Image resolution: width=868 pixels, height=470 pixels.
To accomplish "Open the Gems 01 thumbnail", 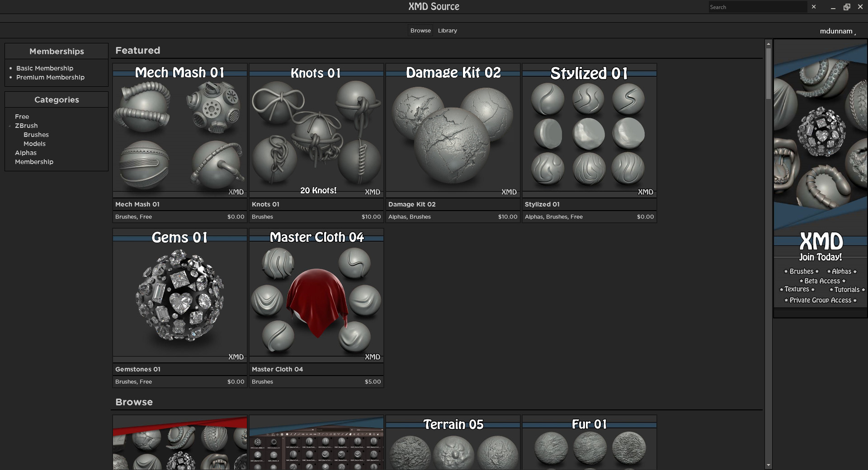I will (x=180, y=295).
